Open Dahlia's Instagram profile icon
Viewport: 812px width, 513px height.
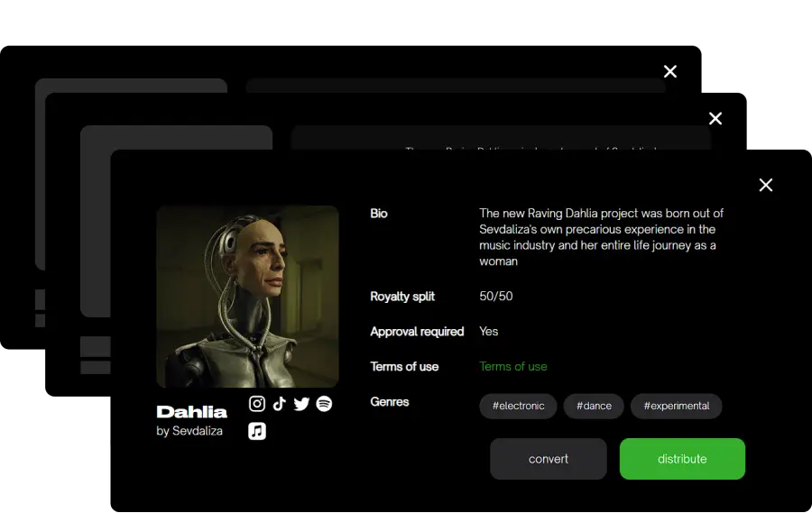click(x=257, y=403)
